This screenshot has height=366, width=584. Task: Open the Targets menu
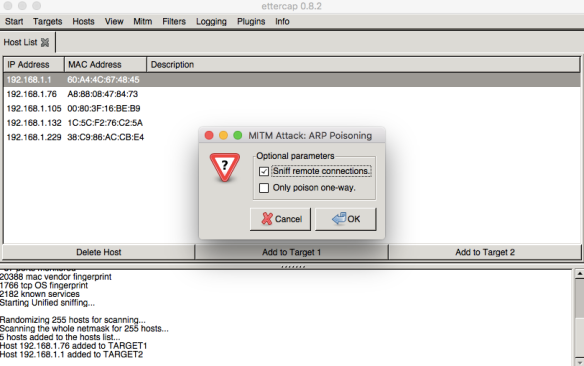47,22
